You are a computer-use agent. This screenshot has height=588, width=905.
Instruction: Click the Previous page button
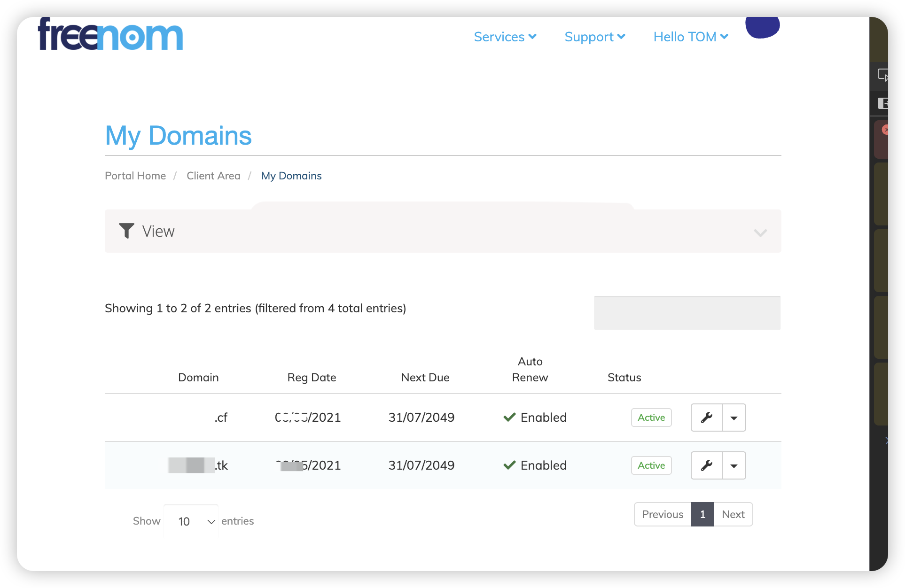[x=663, y=515]
